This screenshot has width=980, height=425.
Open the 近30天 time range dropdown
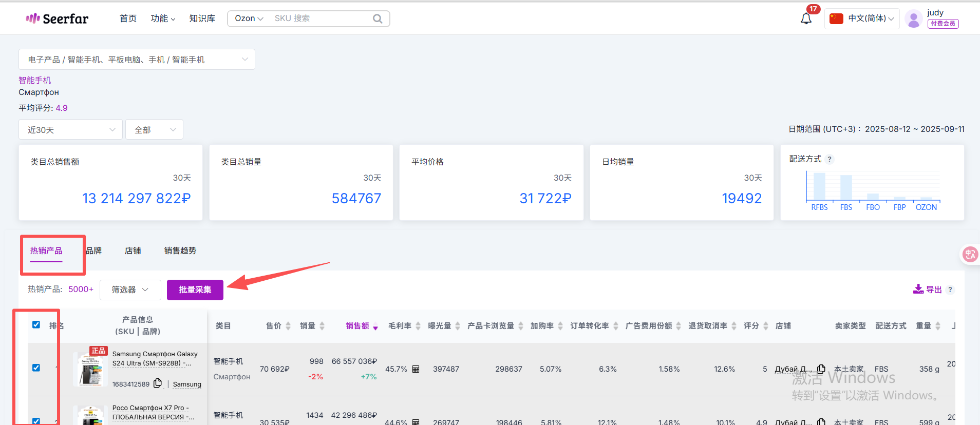point(71,130)
